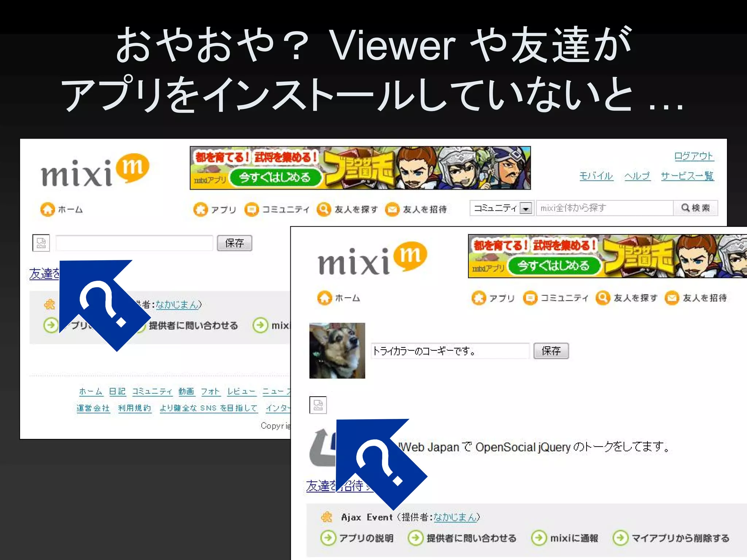The width and height of the screenshot is (747, 560).
Task: Open footer 日記 link
Action: [117, 392]
